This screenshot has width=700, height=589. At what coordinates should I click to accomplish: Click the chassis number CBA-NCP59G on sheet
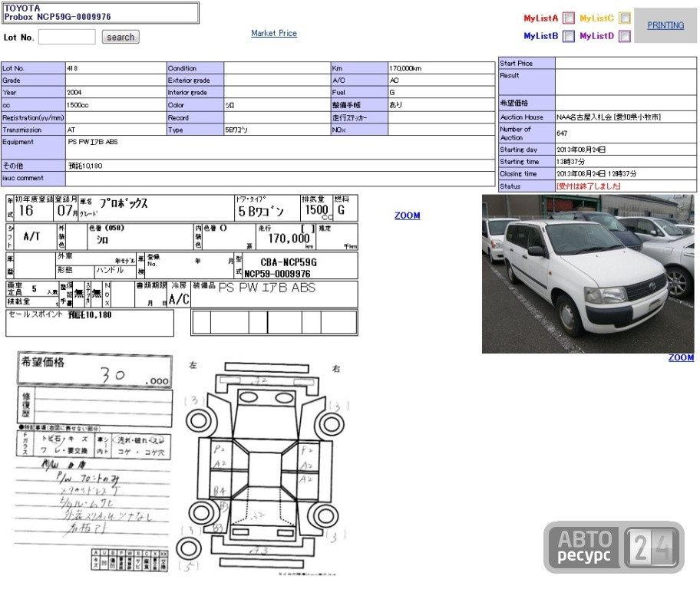(289, 262)
